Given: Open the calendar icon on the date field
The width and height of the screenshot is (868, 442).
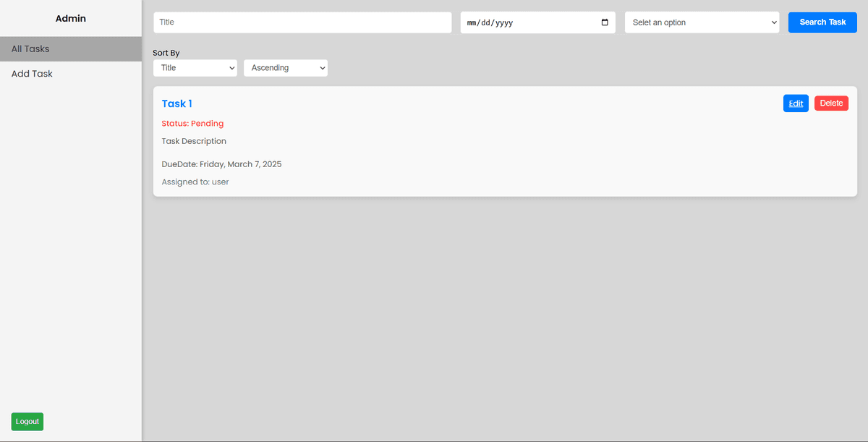Looking at the screenshot, I should tap(605, 22).
